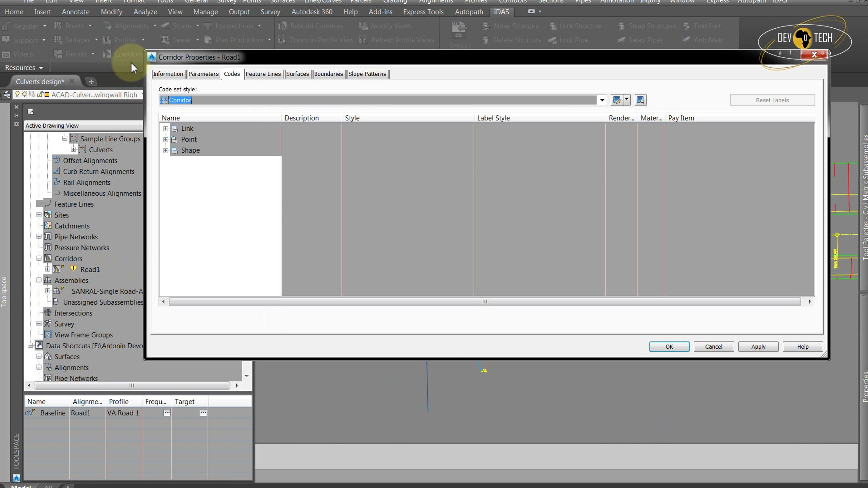
Task: Click the Cancel button
Action: 714,346
